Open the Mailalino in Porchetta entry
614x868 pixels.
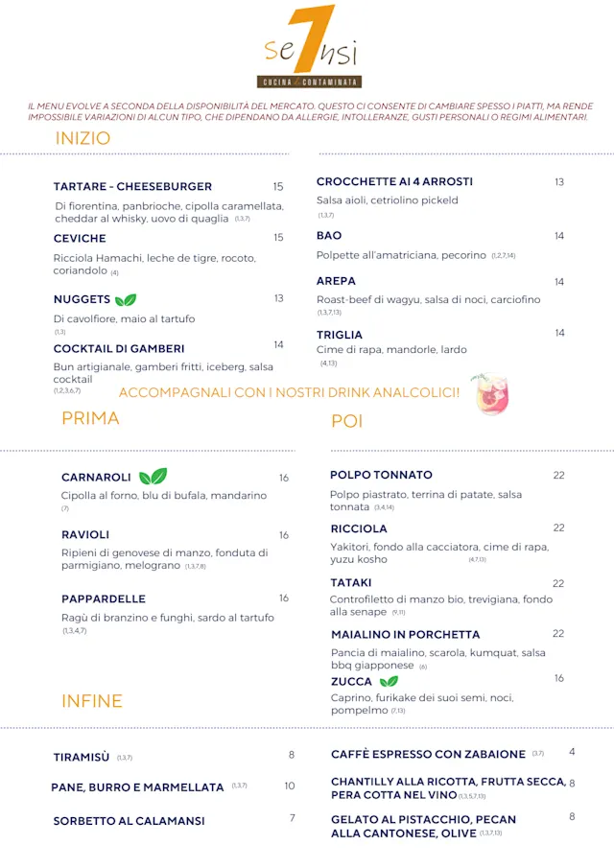click(x=405, y=635)
